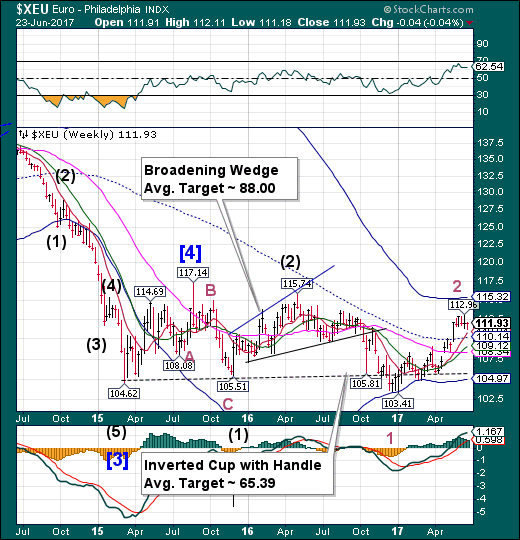Click the MACD value tag 1.167
Image resolution: width=520 pixels, height=540 pixels.
tap(489, 431)
